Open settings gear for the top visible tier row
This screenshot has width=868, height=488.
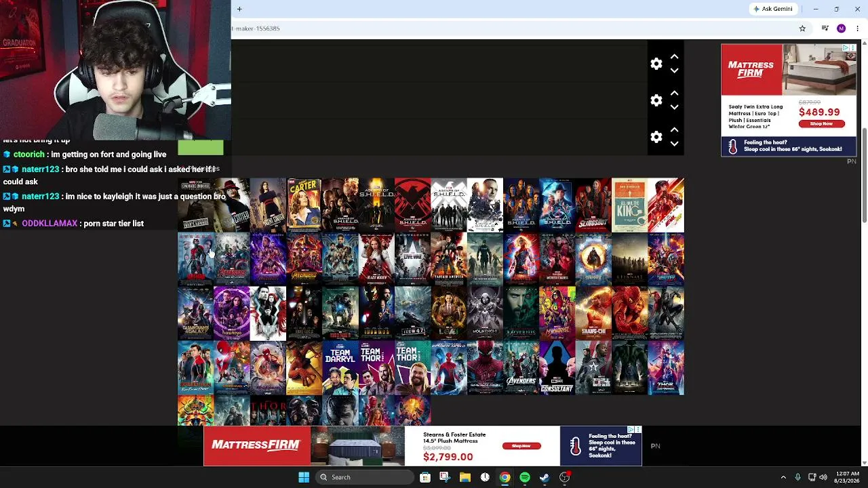click(x=656, y=64)
